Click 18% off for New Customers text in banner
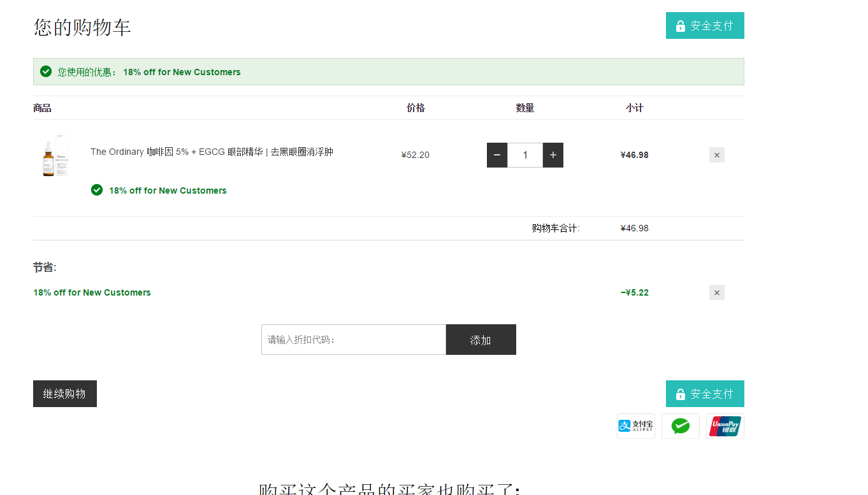This screenshot has height=495, width=868. 182,72
